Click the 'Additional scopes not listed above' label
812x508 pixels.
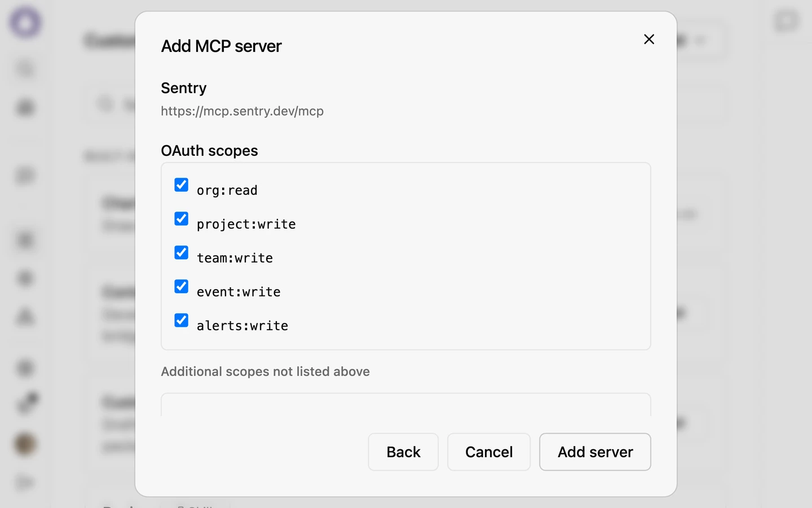(x=266, y=371)
